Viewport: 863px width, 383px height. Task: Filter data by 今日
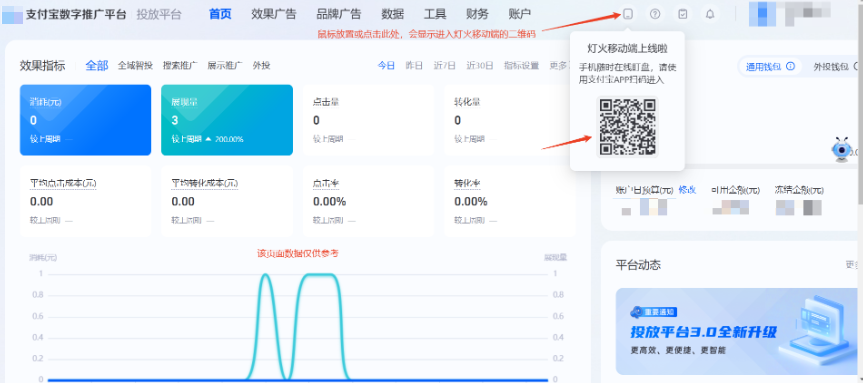[x=386, y=65]
